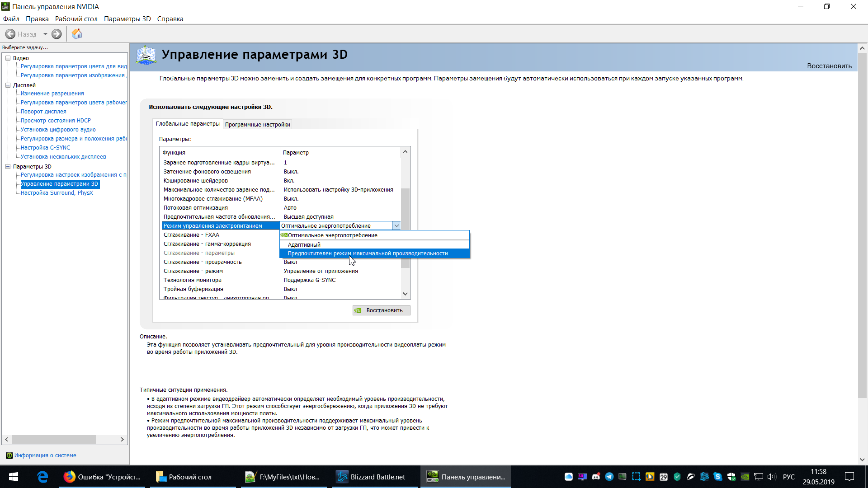Viewport: 868px width, 488px height.
Task: Collapse the Дисплей tree node
Action: [x=8, y=85]
